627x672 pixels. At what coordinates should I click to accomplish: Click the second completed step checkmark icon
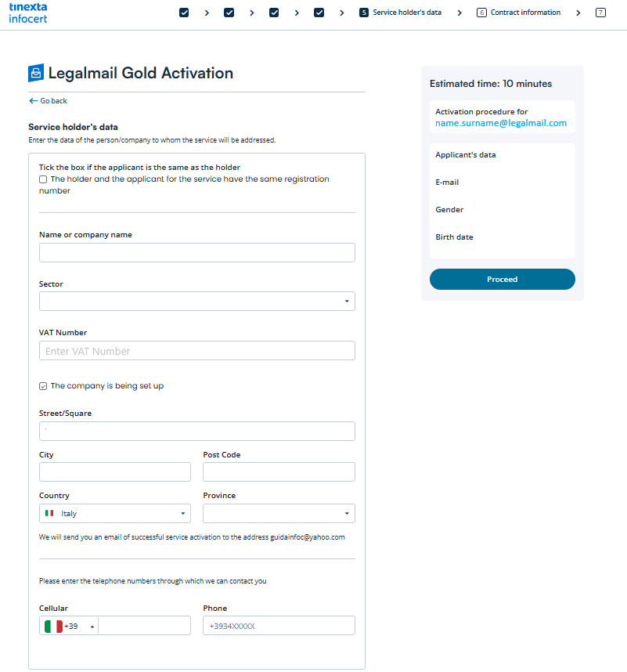click(x=229, y=13)
